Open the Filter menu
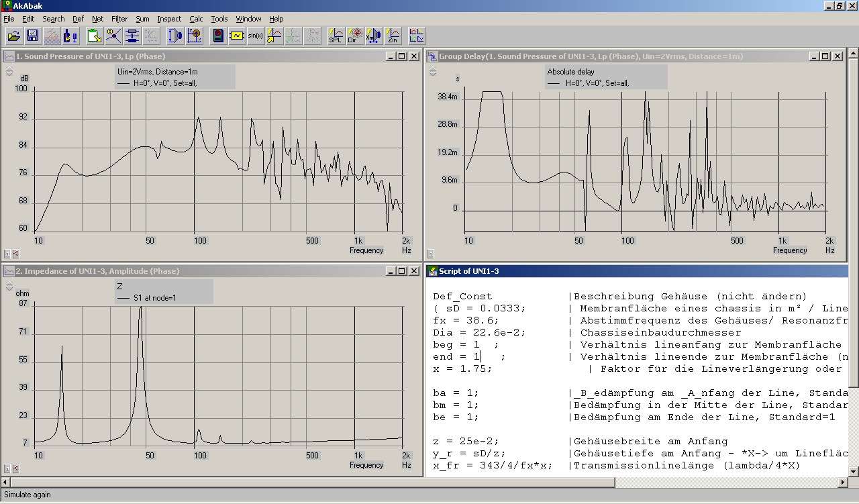859x504 pixels. point(119,19)
